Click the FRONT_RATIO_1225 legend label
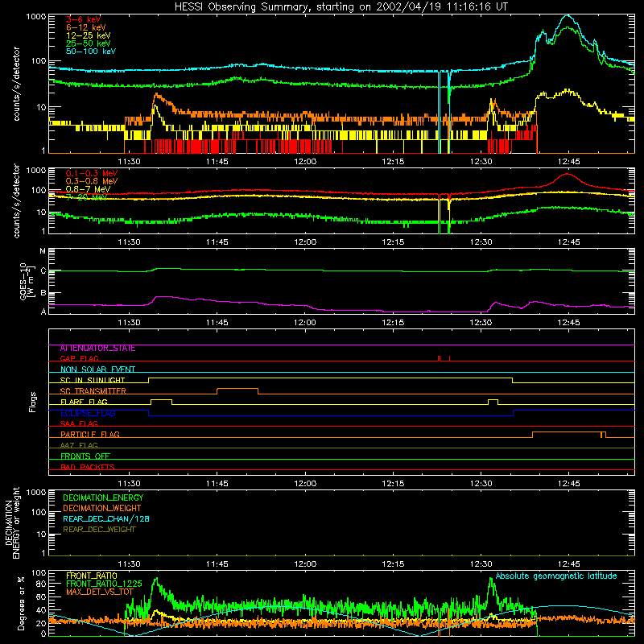Image resolution: width=644 pixels, height=644 pixels. tap(104, 584)
